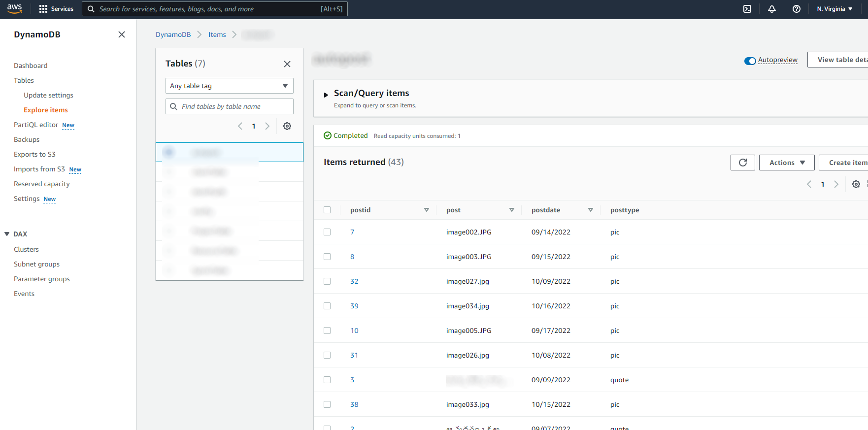Open the Services grid menu

(x=56, y=9)
